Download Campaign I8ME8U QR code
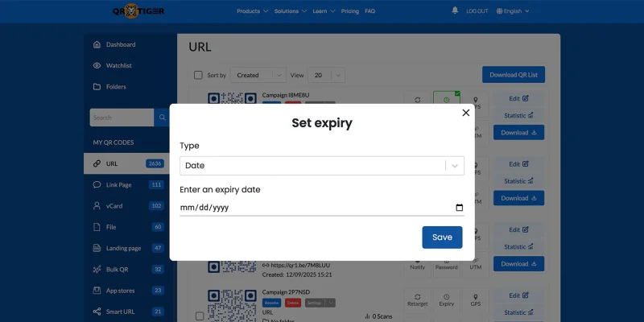 pyautogui.click(x=518, y=132)
